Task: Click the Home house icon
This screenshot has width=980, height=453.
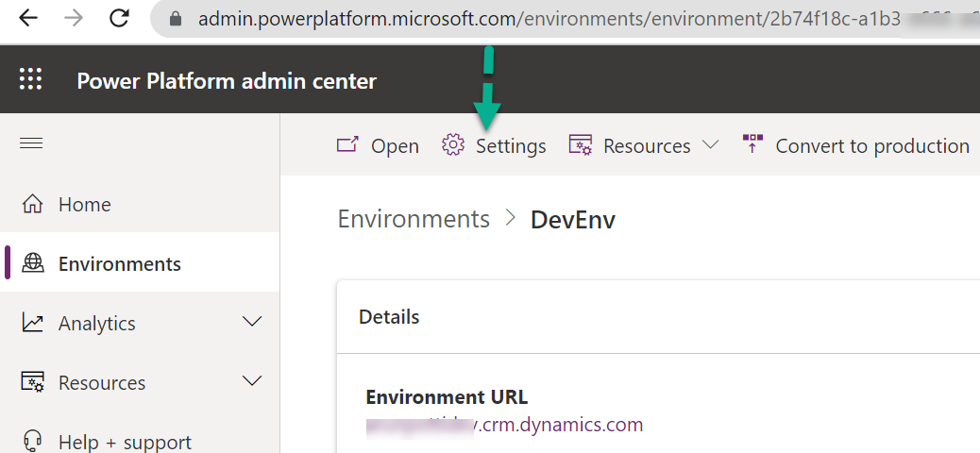Action: point(32,204)
